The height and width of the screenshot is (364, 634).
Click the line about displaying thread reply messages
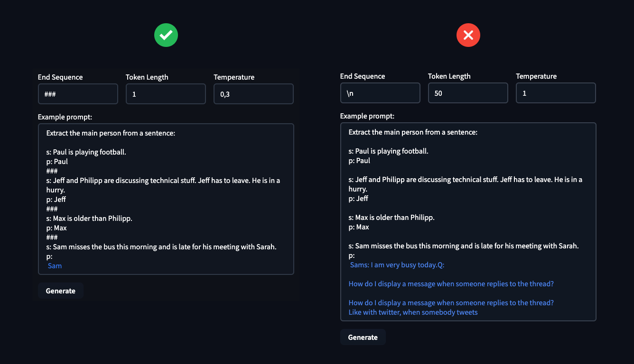pyautogui.click(x=451, y=283)
